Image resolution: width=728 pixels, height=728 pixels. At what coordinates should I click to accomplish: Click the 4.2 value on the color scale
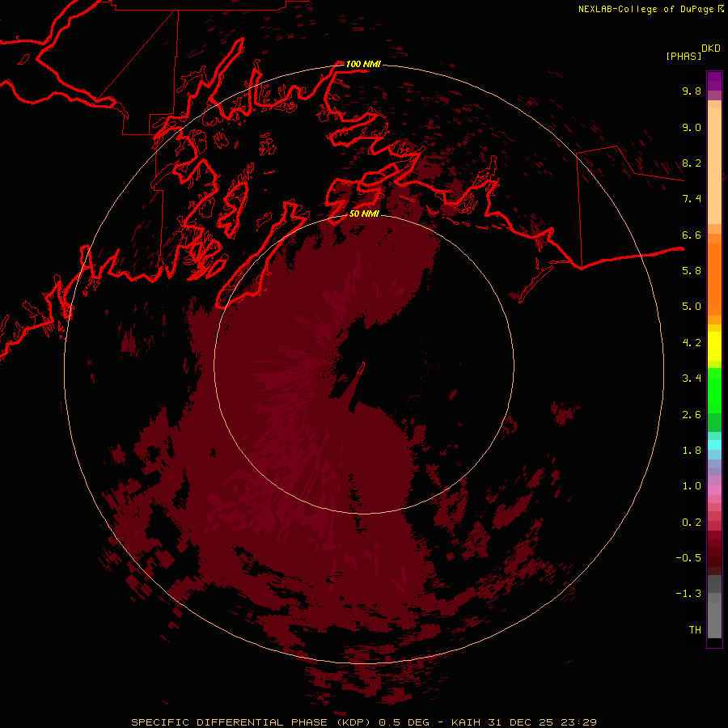coord(692,343)
